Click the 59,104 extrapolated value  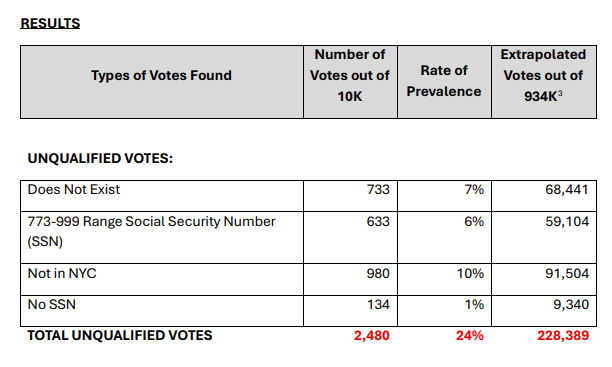(567, 222)
